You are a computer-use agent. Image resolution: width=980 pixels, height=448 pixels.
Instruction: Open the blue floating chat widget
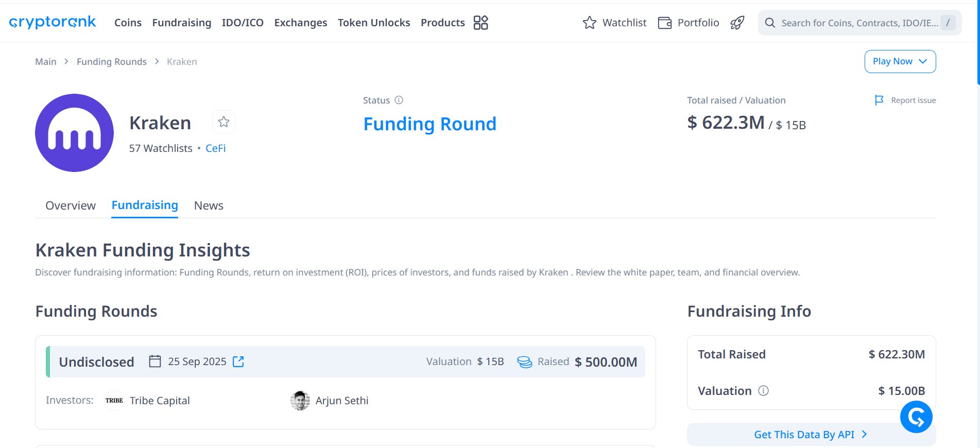pyautogui.click(x=916, y=417)
